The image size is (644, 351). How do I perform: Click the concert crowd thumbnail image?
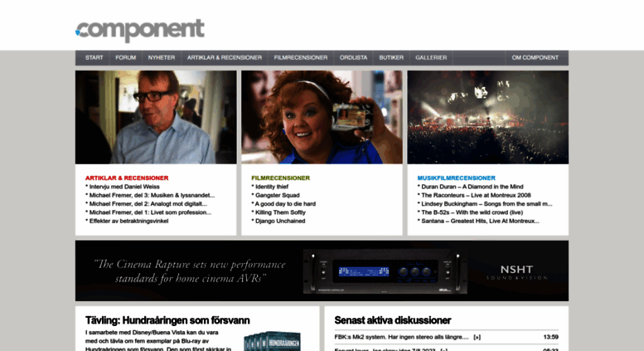coord(488,117)
